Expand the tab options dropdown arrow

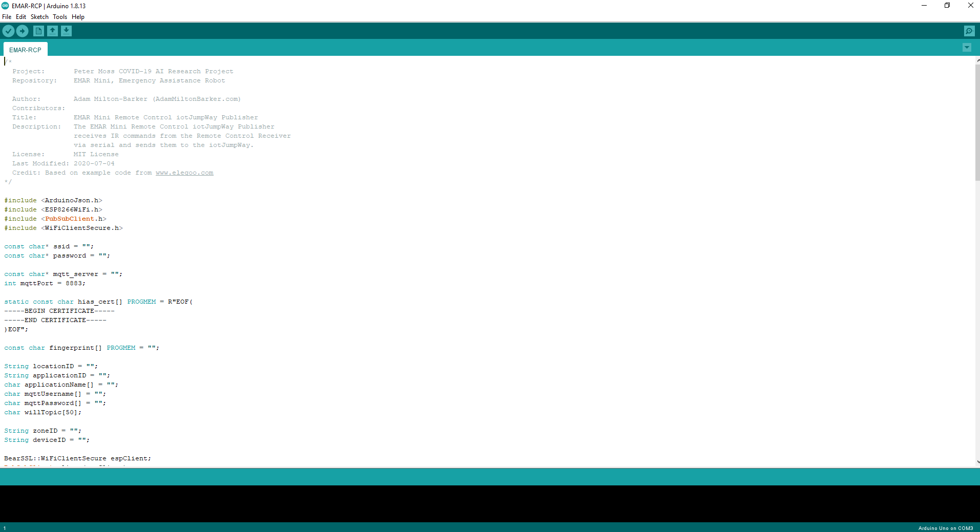(967, 48)
